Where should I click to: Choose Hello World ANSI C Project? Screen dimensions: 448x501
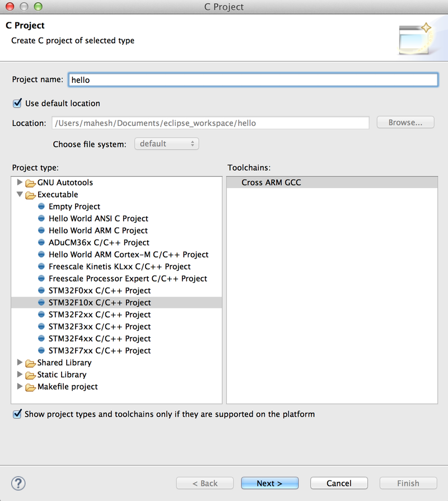pos(98,218)
